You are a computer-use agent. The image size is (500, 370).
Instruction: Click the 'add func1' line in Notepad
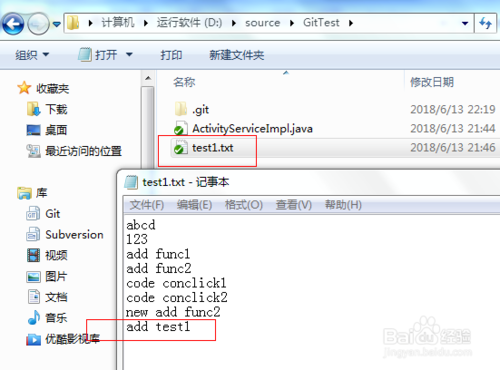tap(158, 254)
